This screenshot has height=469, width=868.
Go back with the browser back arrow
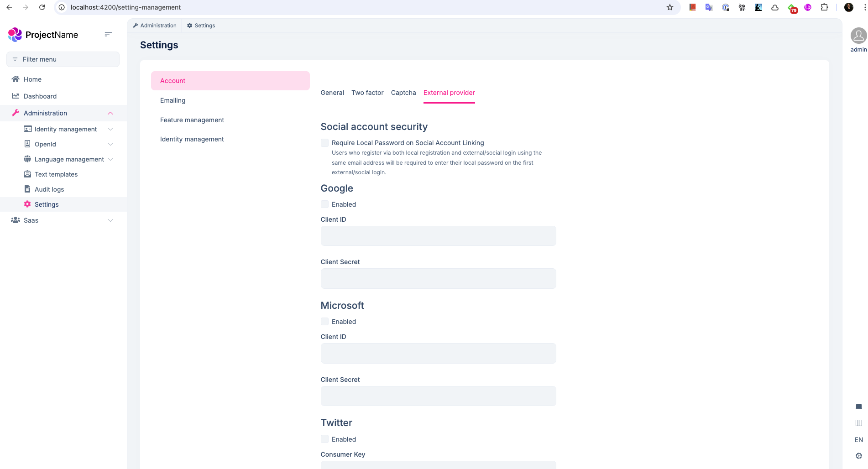pos(9,7)
